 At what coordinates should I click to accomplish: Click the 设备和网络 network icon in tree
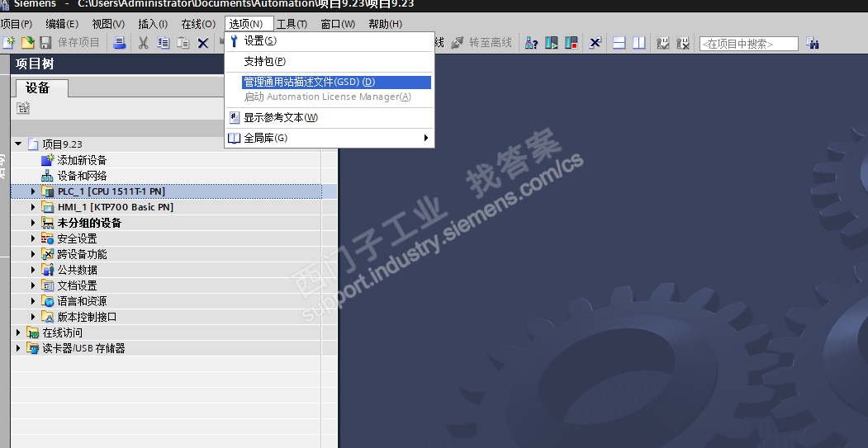(x=48, y=176)
